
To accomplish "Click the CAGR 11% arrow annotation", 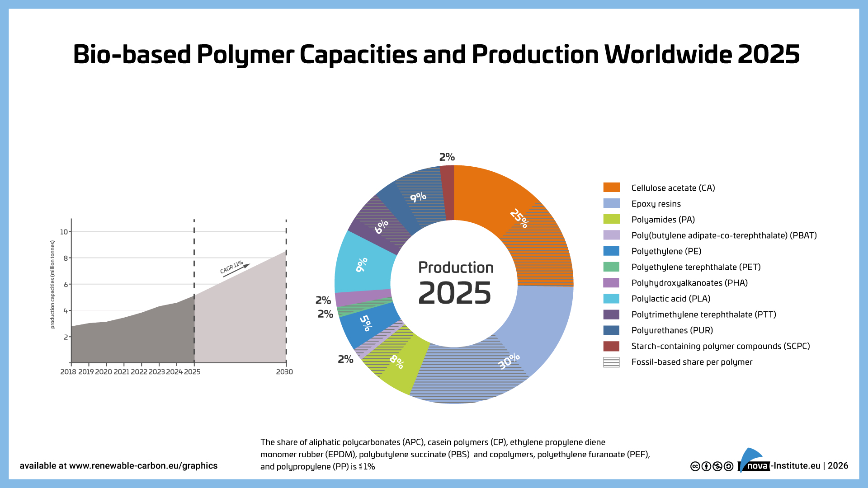I will point(234,268).
